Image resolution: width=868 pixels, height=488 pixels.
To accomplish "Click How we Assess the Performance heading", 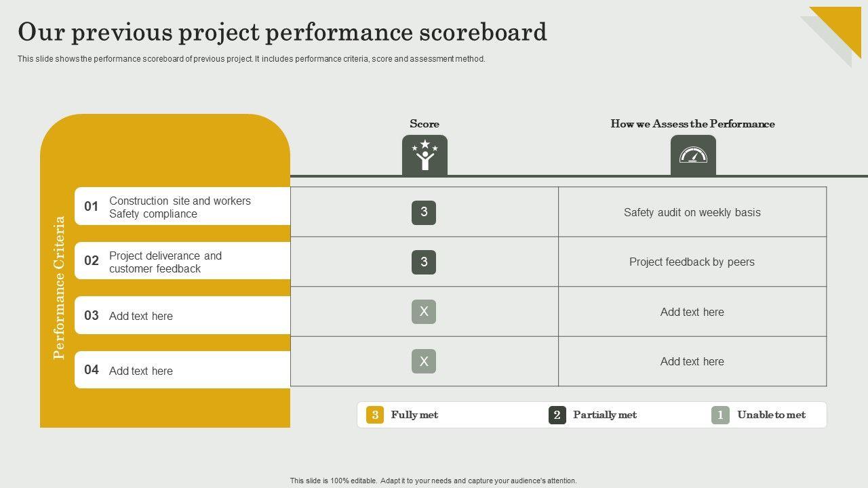I will click(x=692, y=124).
